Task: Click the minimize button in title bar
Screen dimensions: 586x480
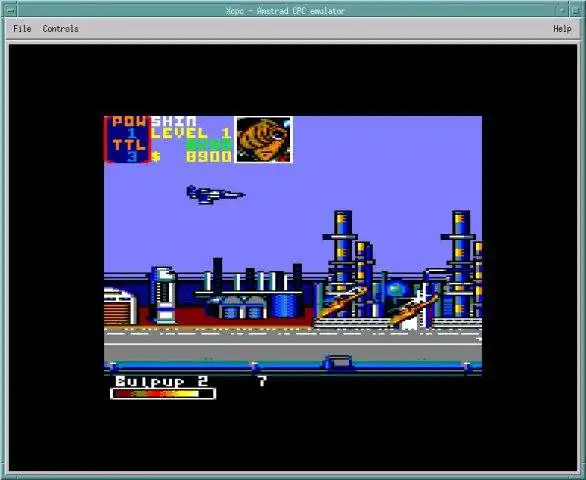Action: pyautogui.click(x=563, y=10)
